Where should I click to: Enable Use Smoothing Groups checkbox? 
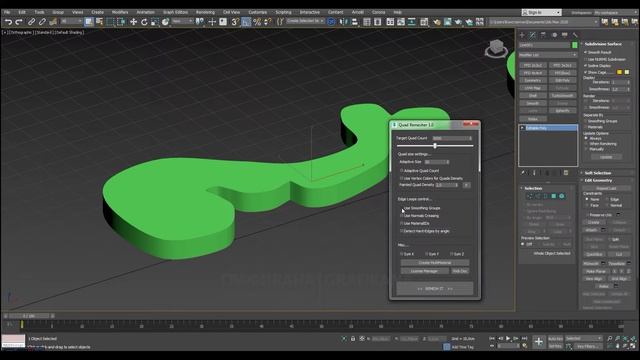[402, 208]
